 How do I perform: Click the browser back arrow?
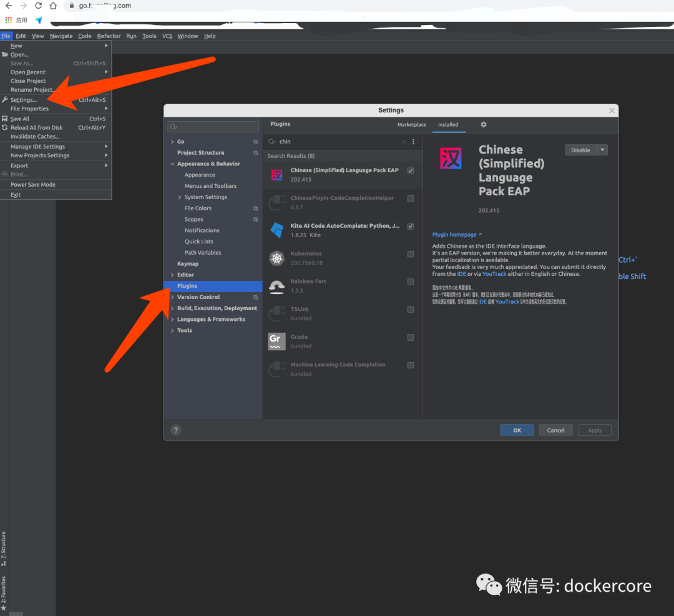9,6
